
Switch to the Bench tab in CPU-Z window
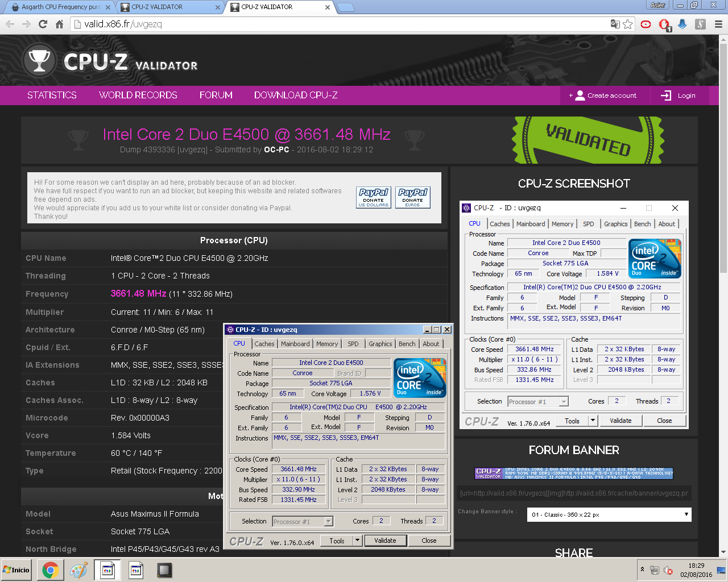(407, 344)
